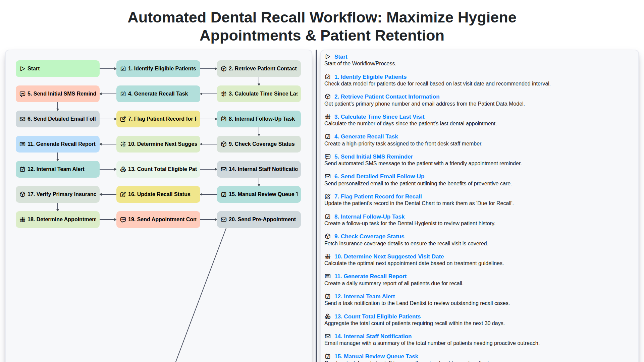The height and width of the screenshot is (362, 644).
Task: Open the 9. Check Coverage Status link
Action: 369,236
